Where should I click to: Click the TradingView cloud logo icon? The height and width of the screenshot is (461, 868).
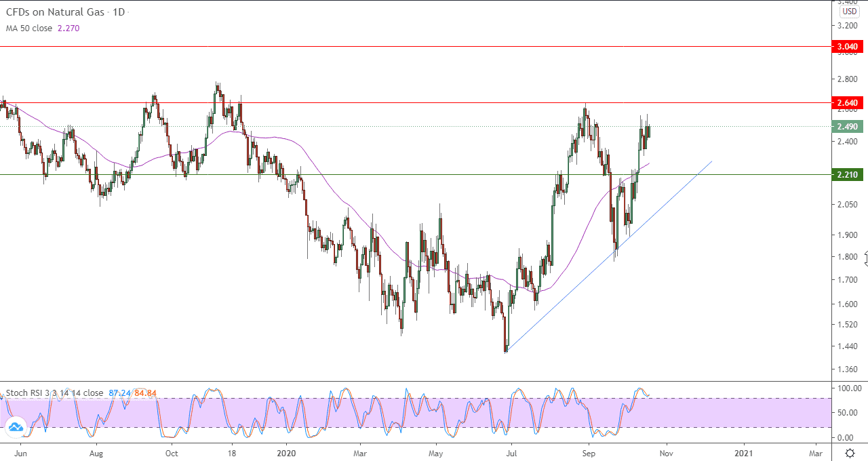[16, 427]
